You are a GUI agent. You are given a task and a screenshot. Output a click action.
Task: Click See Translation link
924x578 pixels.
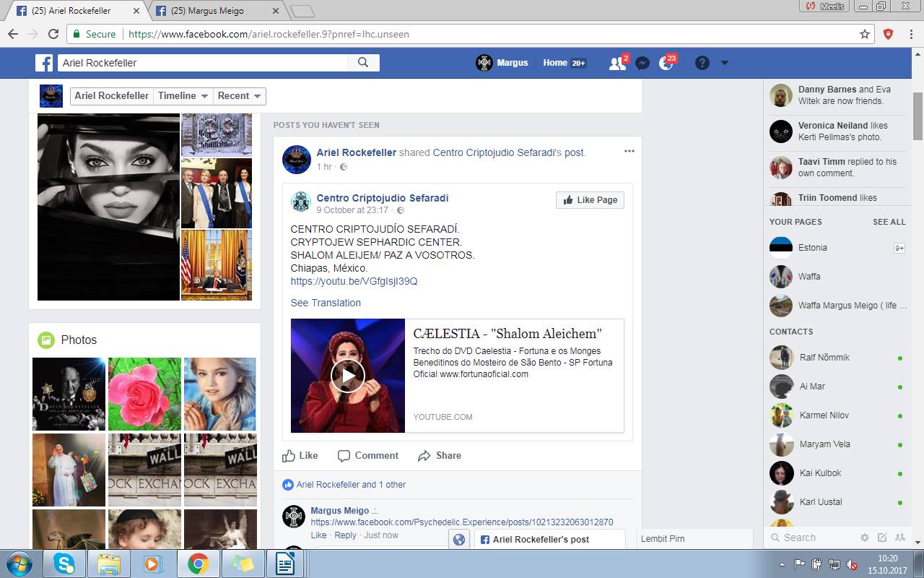click(x=326, y=303)
